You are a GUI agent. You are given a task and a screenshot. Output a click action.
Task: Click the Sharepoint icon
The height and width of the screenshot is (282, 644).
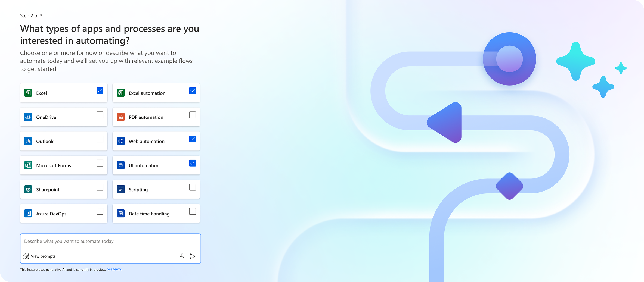[28, 189]
